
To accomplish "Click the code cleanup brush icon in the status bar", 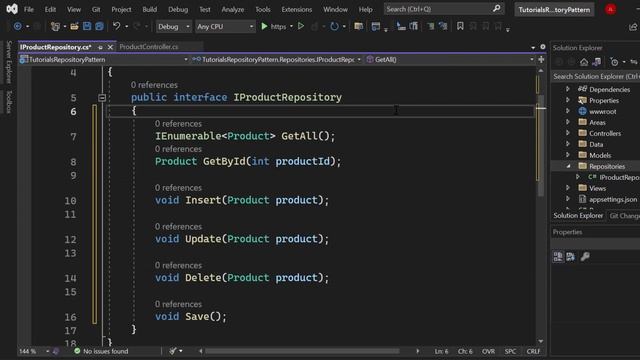I will pyautogui.click(x=173, y=351).
